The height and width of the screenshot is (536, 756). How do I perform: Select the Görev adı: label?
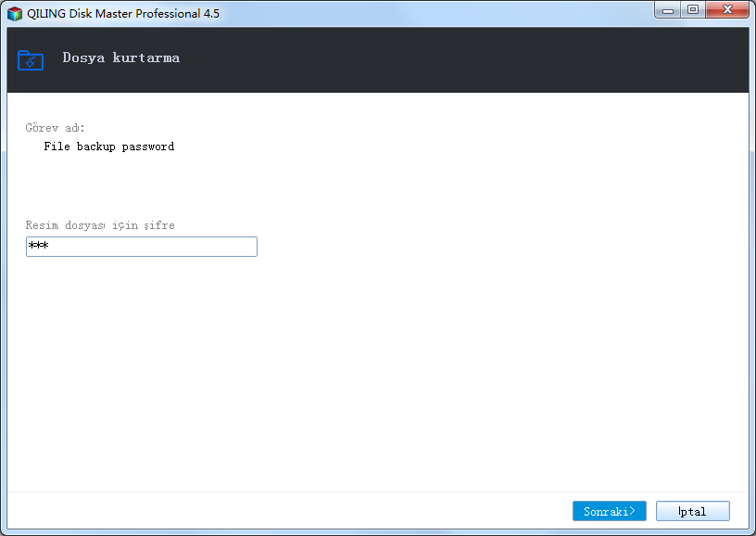(x=55, y=128)
